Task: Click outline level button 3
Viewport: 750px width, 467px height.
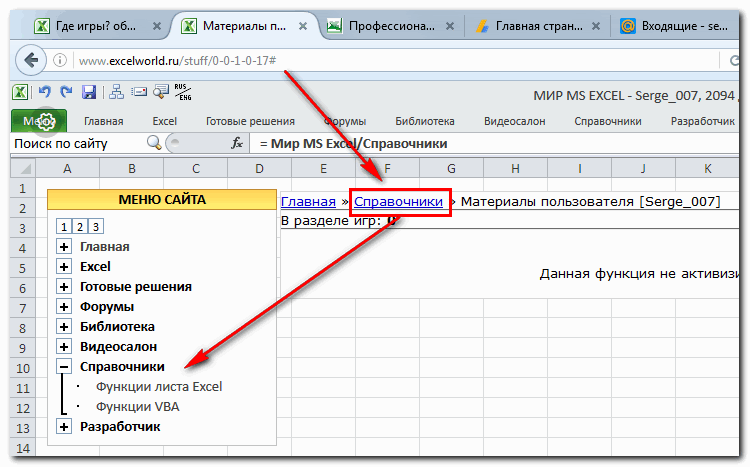Action: click(x=96, y=227)
